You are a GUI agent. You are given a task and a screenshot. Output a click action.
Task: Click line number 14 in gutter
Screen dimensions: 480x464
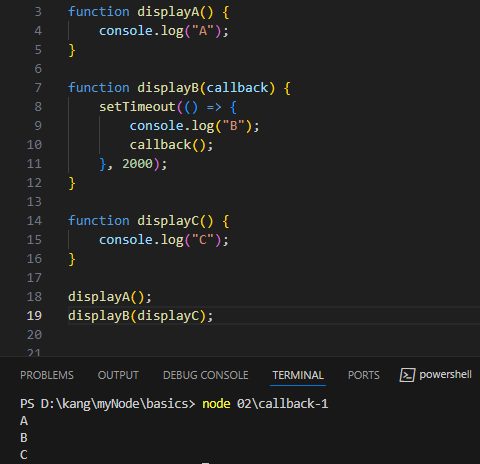click(x=34, y=221)
